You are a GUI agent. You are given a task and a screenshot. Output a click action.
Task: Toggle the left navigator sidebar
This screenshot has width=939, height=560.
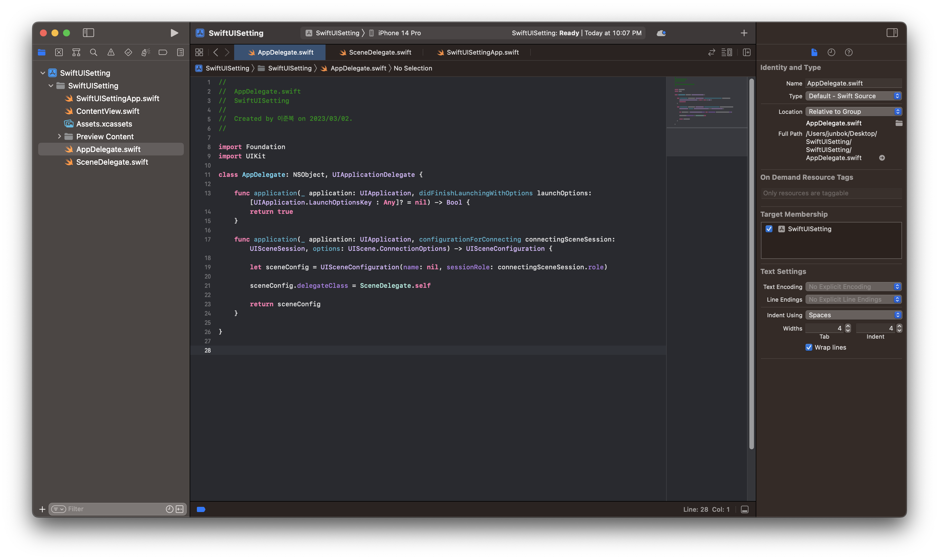[88, 33]
